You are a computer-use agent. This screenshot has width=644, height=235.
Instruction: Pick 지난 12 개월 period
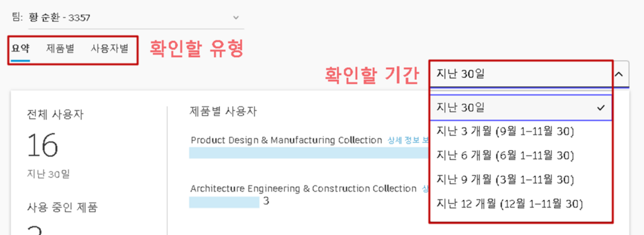coord(520,204)
